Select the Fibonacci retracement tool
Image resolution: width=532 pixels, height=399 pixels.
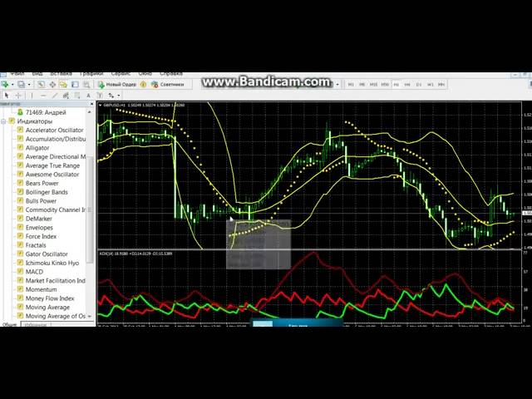(77, 96)
